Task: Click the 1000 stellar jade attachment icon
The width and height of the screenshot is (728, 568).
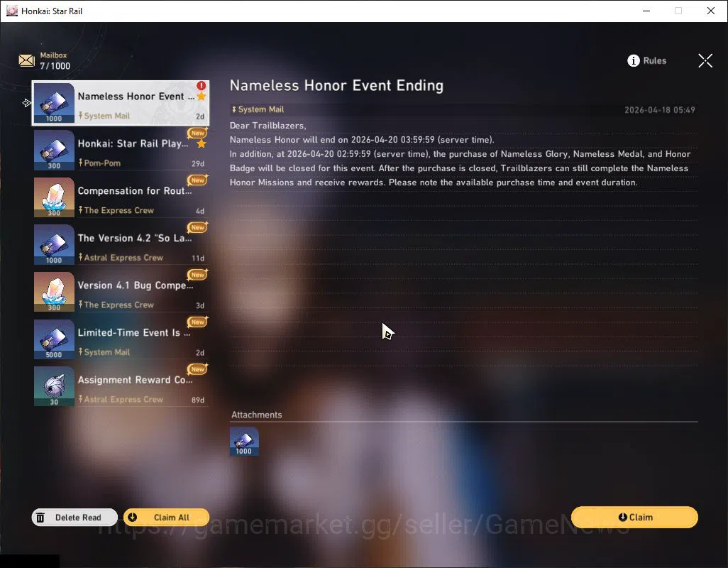Action: [244, 441]
